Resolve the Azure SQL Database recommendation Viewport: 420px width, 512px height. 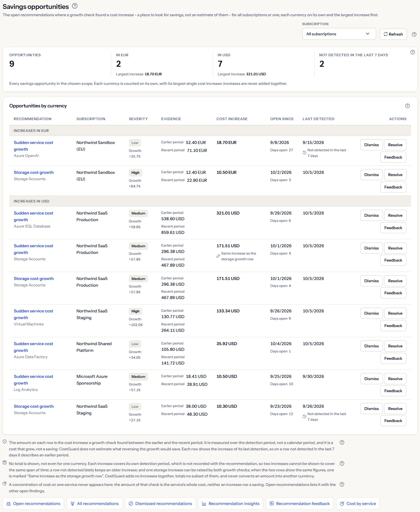pos(395,215)
